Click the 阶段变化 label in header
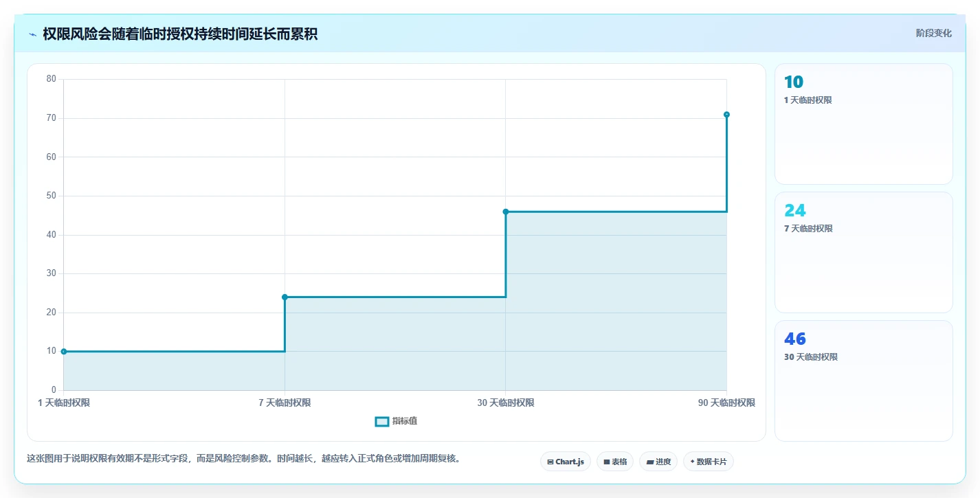This screenshot has height=498, width=980. 934,33
